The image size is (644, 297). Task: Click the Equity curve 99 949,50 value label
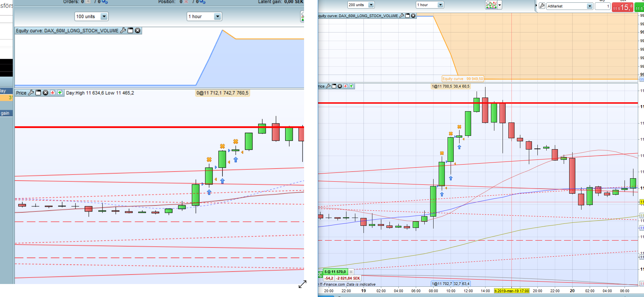[x=463, y=79]
